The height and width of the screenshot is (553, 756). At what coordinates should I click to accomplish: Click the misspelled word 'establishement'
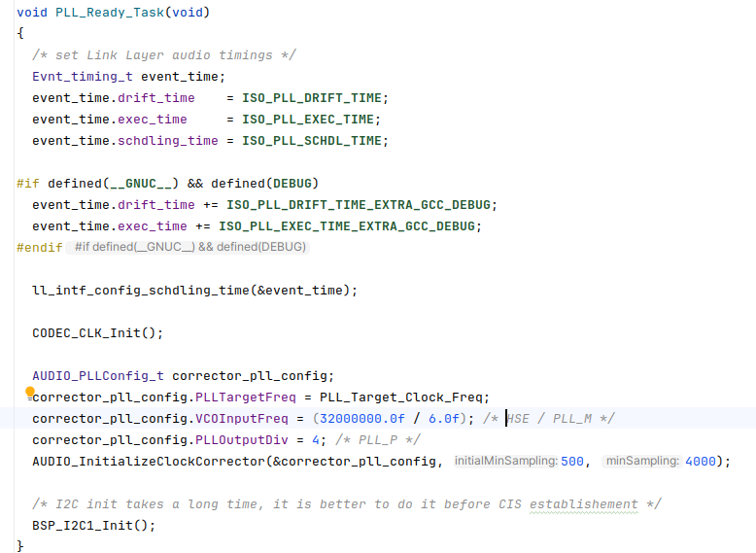583,503
